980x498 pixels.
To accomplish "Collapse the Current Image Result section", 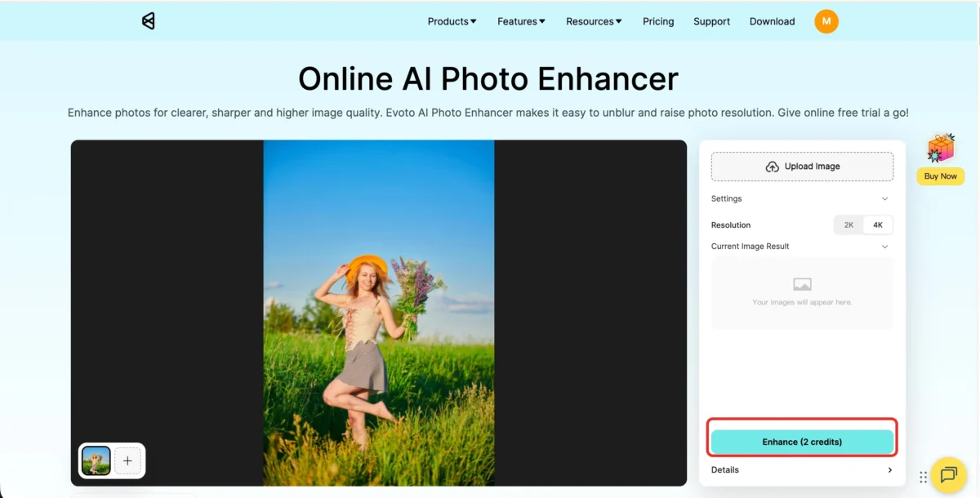I will coord(884,247).
